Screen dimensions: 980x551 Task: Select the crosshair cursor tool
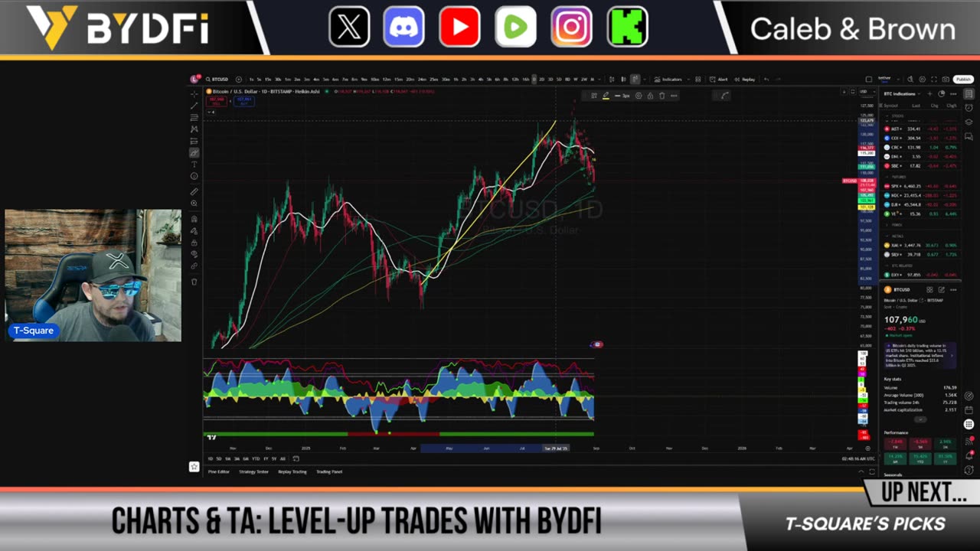194,94
